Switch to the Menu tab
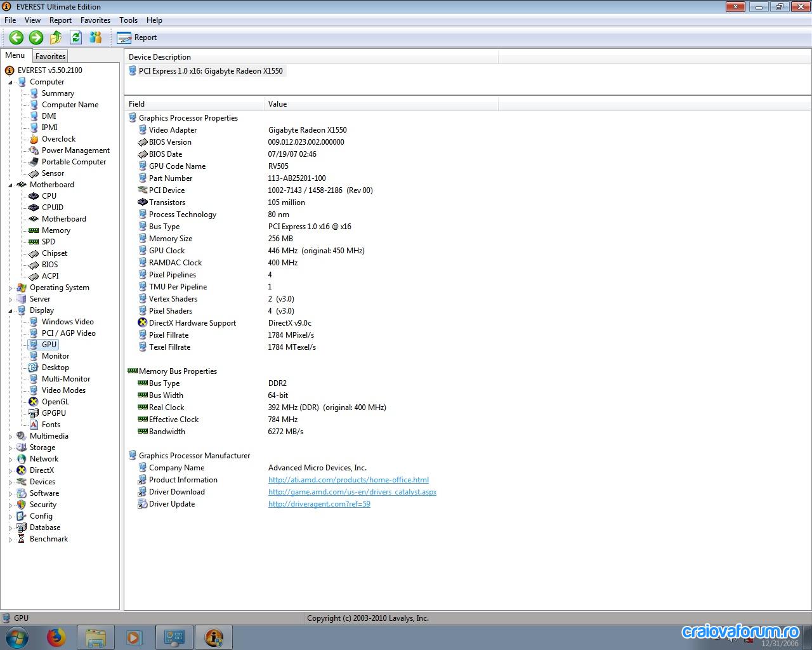The image size is (812, 650). coord(15,55)
